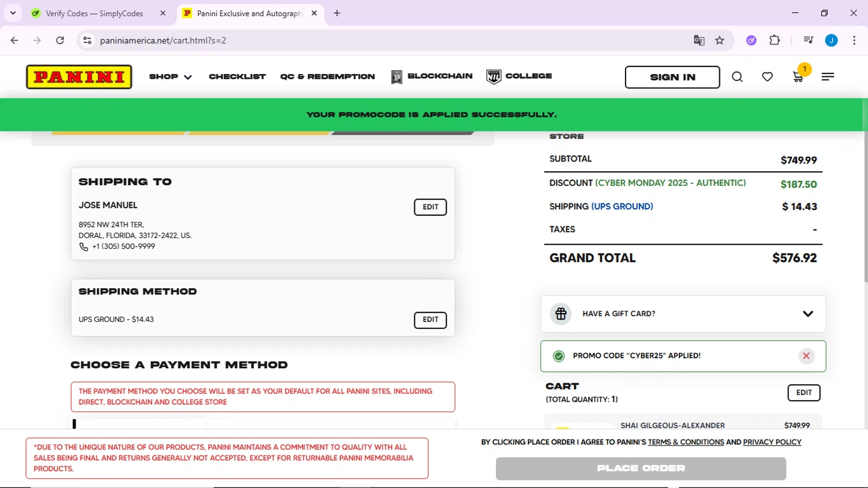
Task: Click the green promo applied checkmark
Action: (x=559, y=356)
